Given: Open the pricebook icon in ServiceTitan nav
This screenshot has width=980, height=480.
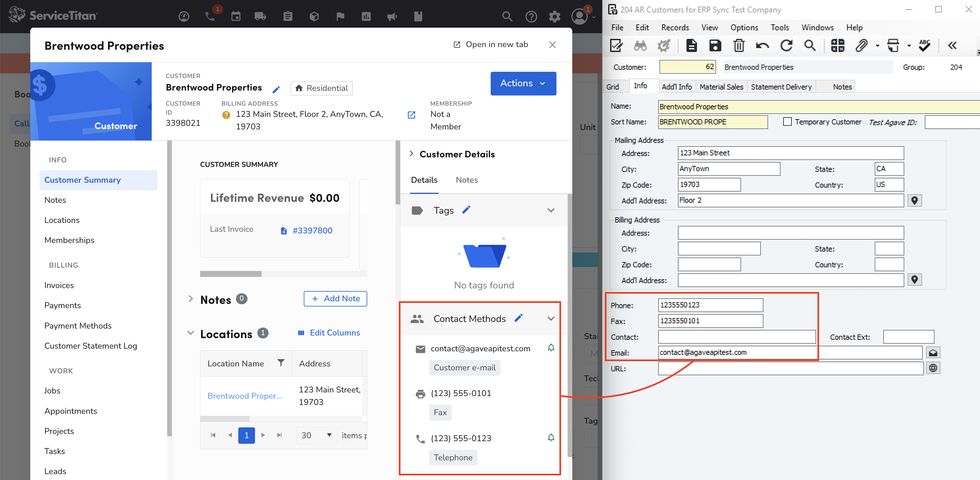Looking at the screenshot, I should (418, 16).
